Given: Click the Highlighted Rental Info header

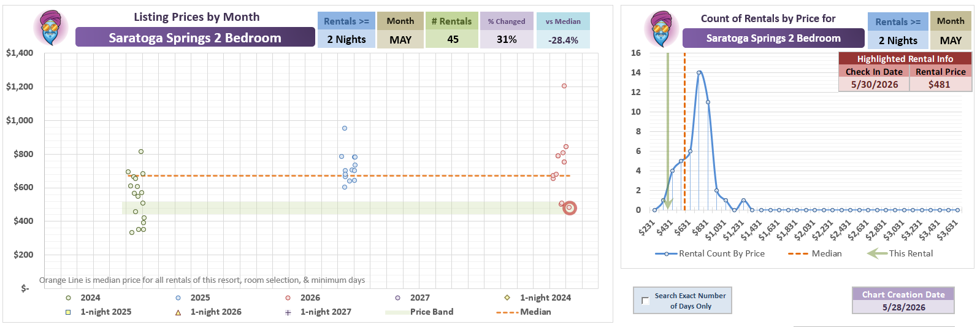Looking at the screenshot, I should click(x=905, y=59).
